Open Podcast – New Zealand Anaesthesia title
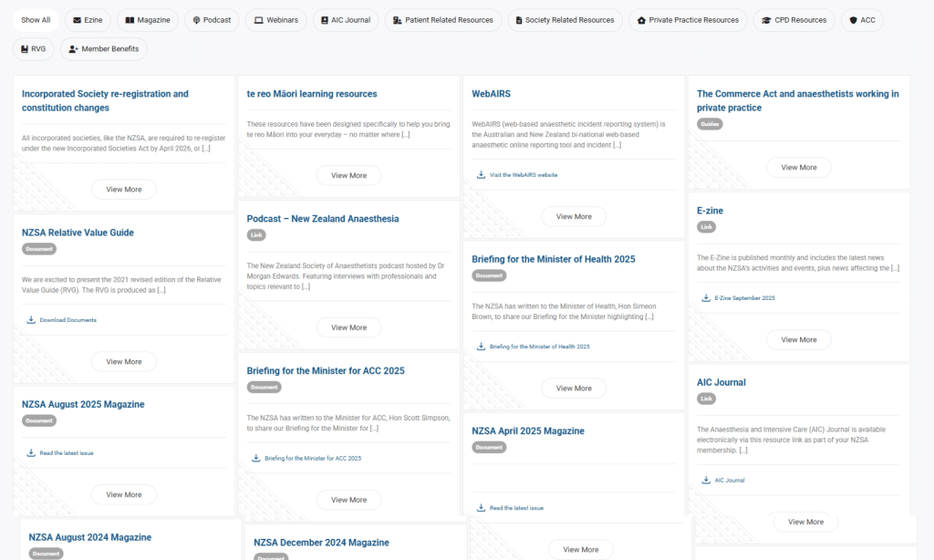The width and height of the screenshot is (934, 560). [x=323, y=219]
